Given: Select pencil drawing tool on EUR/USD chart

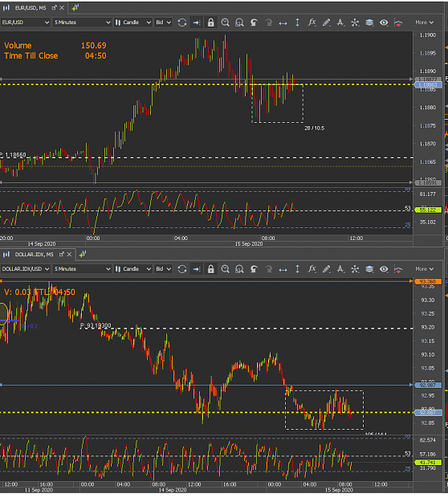Looking at the screenshot, I should (326, 22).
